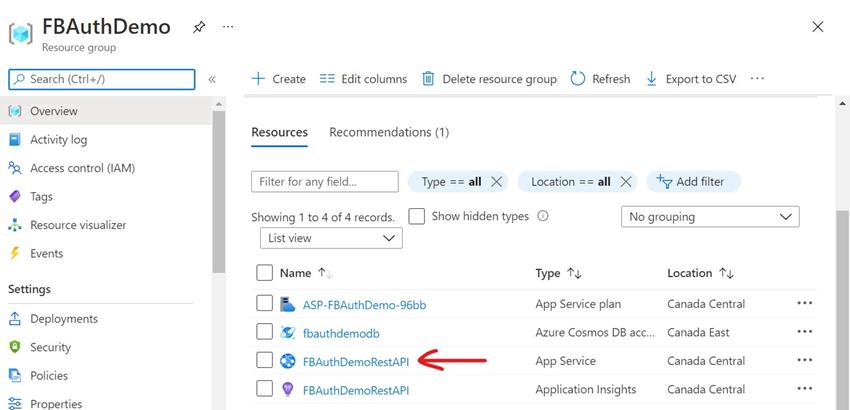
Task: Click the Create button
Action: point(279,79)
